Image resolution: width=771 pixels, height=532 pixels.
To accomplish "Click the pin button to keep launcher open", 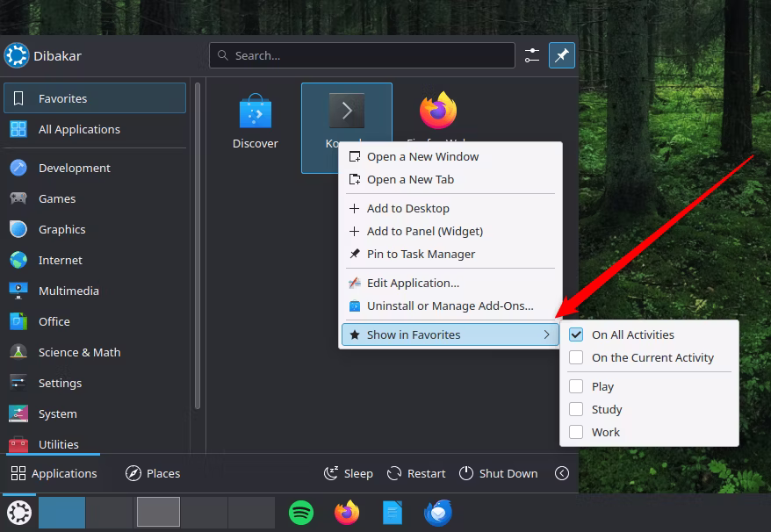I will pyautogui.click(x=562, y=55).
